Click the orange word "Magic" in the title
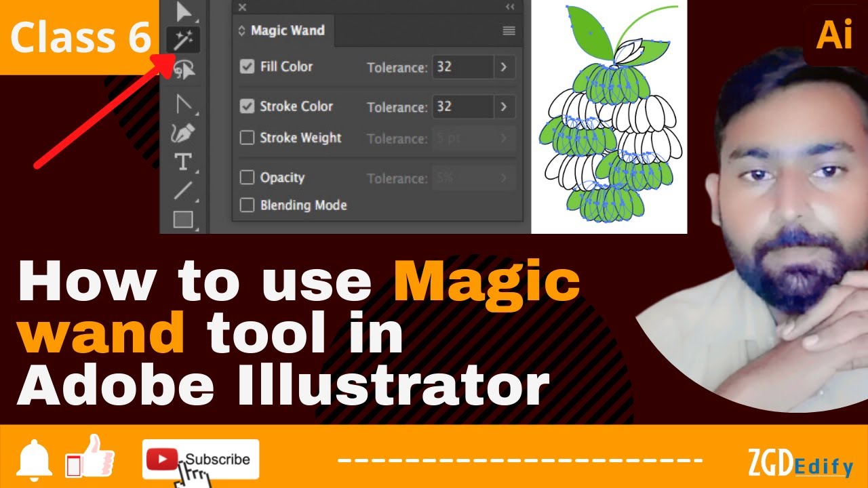This screenshot has height=488, width=868. click(x=488, y=283)
